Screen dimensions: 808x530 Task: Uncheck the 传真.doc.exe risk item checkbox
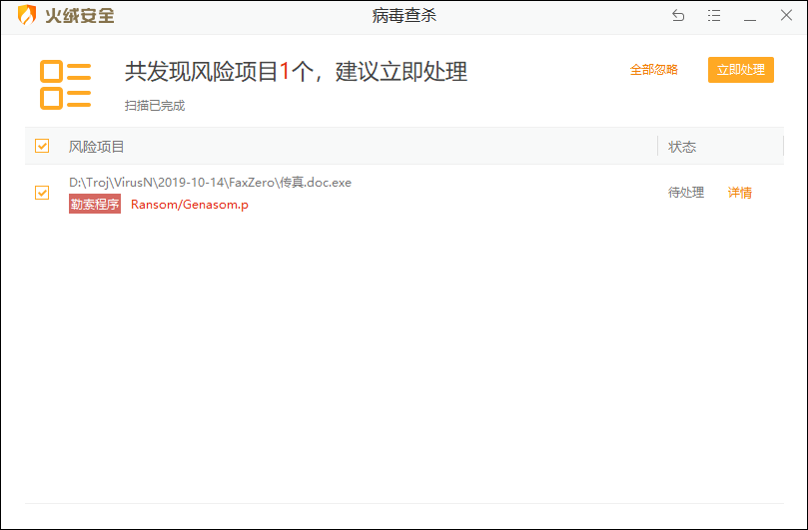42,193
